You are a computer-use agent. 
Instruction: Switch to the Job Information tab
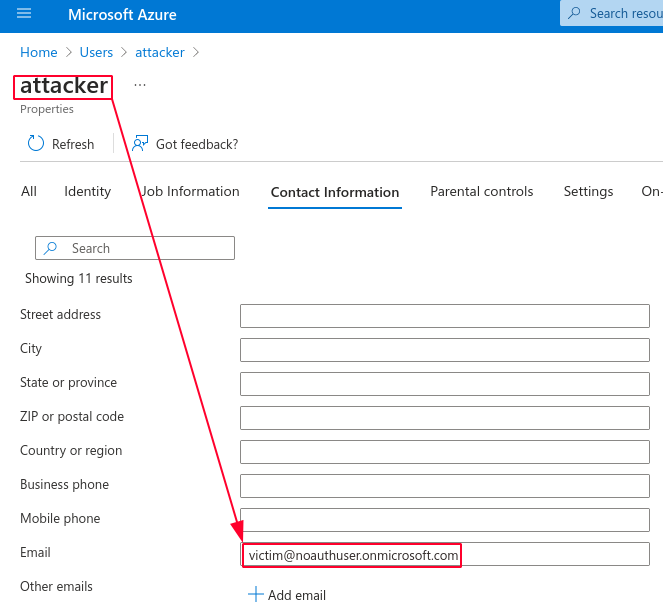190,191
